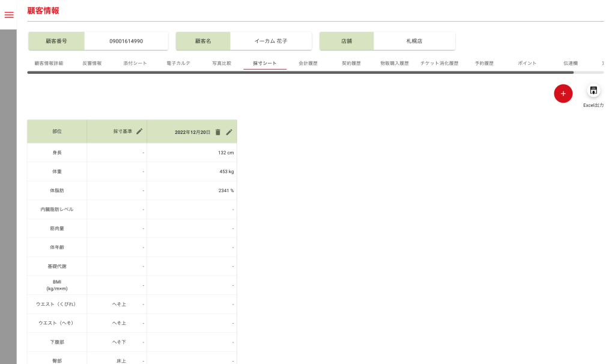Switch to the 顧客情報詳細 tab

point(49,63)
